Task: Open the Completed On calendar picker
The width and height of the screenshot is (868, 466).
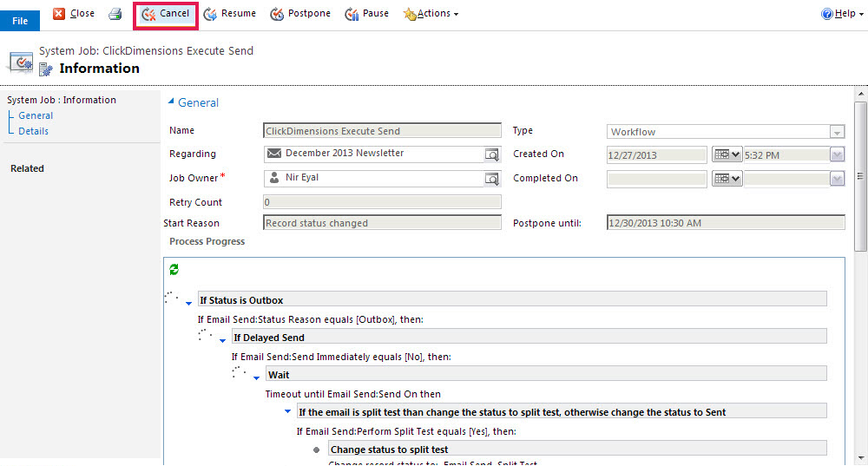Action: pos(727,179)
